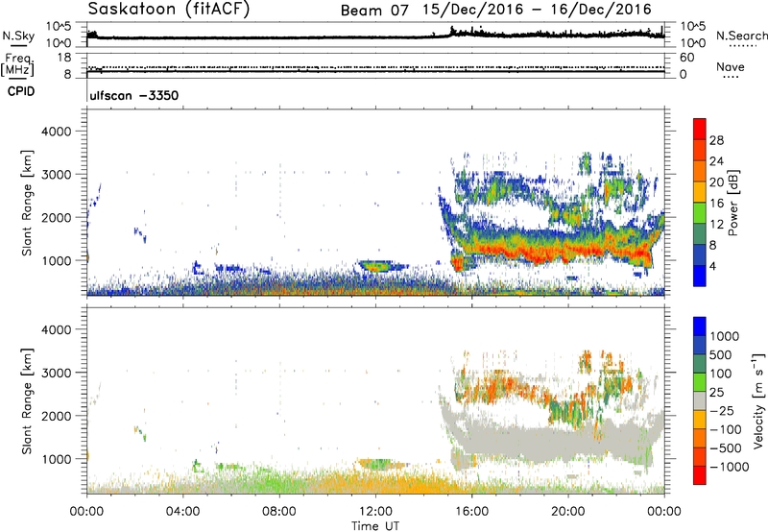Click the "Power [dB]" color bar title
Viewport: 768px width, 532px height.
[x=732, y=203]
